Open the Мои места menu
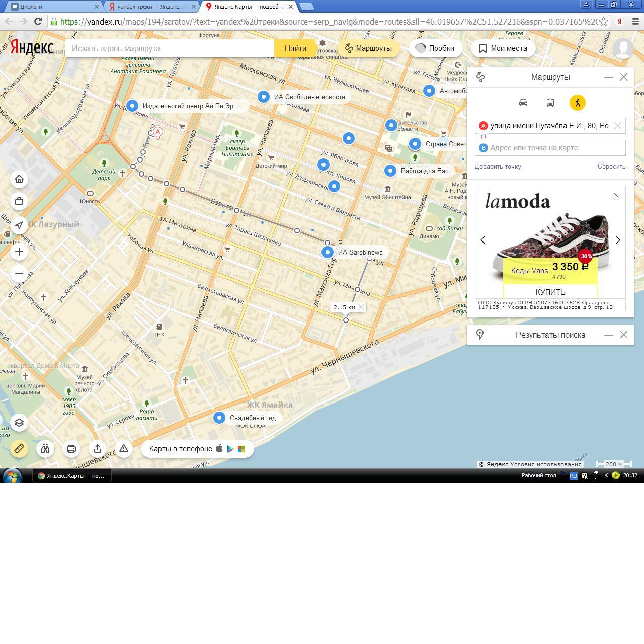 [x=502, y=48]
